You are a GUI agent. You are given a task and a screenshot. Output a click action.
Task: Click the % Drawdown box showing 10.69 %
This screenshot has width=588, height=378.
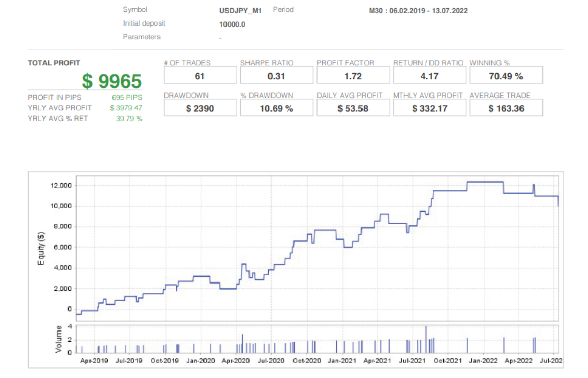(277, 108)
